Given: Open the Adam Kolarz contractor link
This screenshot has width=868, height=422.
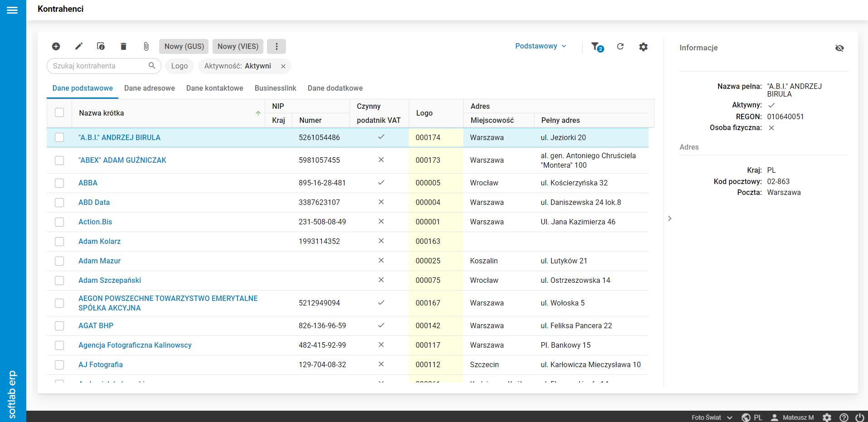Looking at the screenshot, I should (99, 241).
